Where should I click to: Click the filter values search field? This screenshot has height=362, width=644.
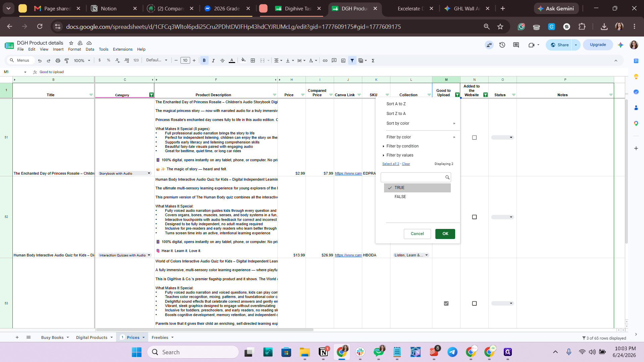pos(416,177)
